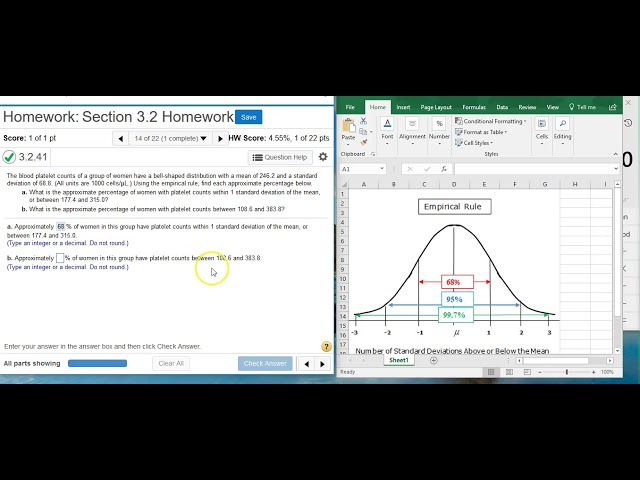This screenshot has width=640, height=480.
Task: Click the Clipboard dialog launcher icon
Action: pos(373,154)
